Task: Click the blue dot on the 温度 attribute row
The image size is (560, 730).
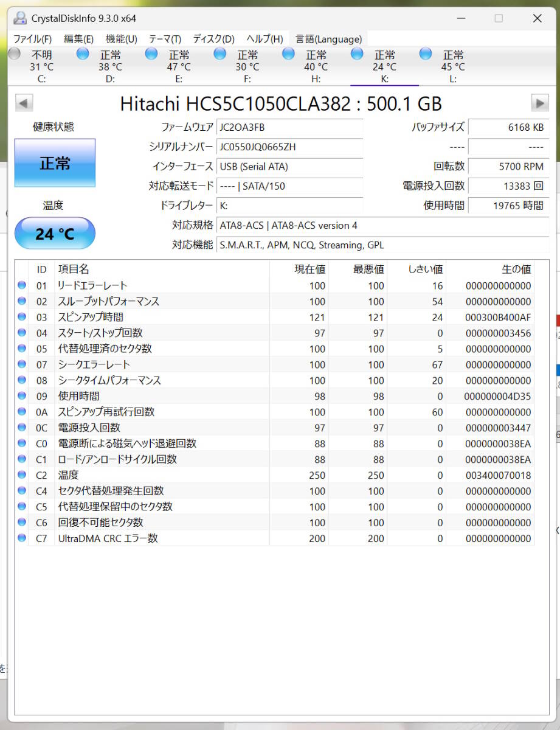Action: [21, 474]
